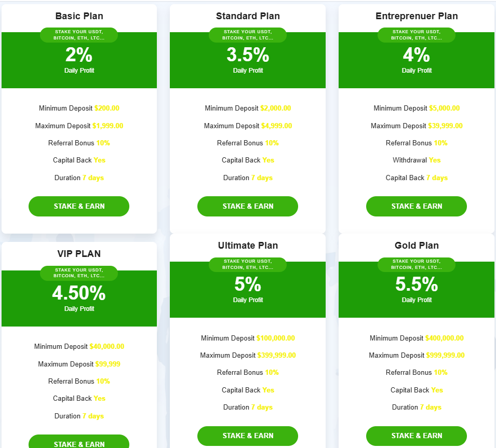This screenshot has height=448, width=496.
Task: Select the Basic Plan card title
Action: (x=78, y=16)
